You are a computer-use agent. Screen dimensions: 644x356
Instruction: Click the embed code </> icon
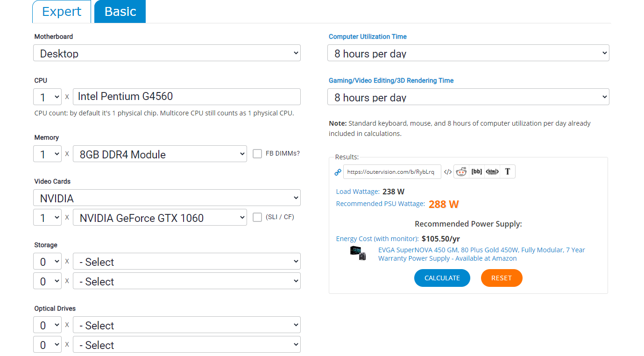(x=447, y=172)
